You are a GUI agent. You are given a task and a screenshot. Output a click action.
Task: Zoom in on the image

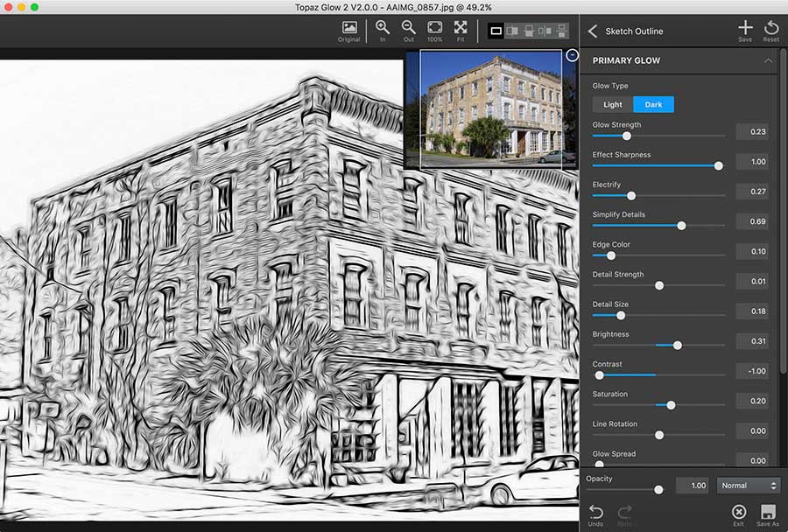(x=383, y=31)
